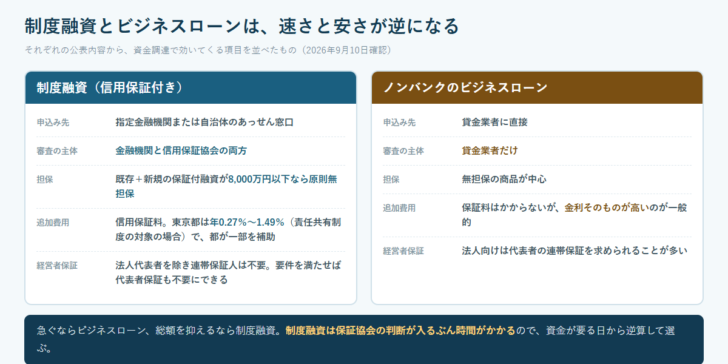Click '経営者保証' label in ノンバンク card
The width and height of the screenshot is (728, 364).
point(403,252)
